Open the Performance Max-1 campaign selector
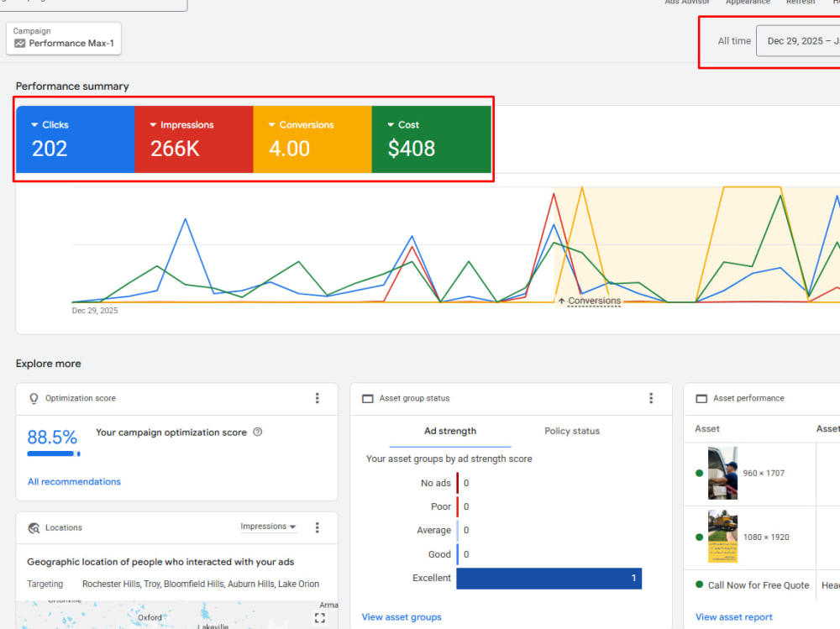 [64, 38]
